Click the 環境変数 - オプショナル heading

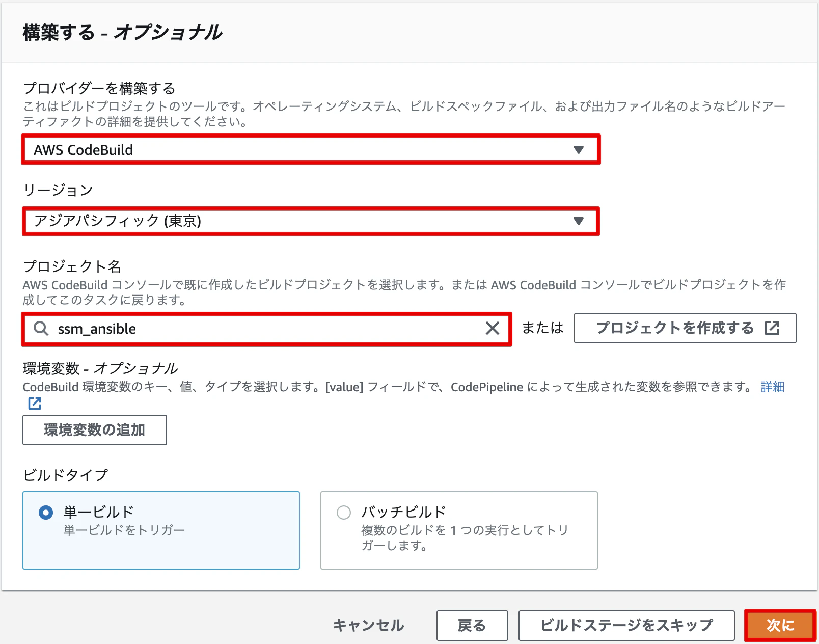coord(100,368)
